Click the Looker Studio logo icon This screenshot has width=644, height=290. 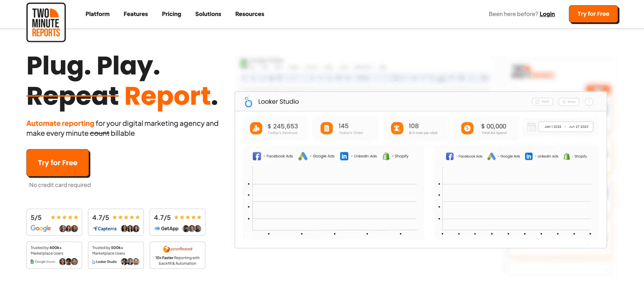248,102
